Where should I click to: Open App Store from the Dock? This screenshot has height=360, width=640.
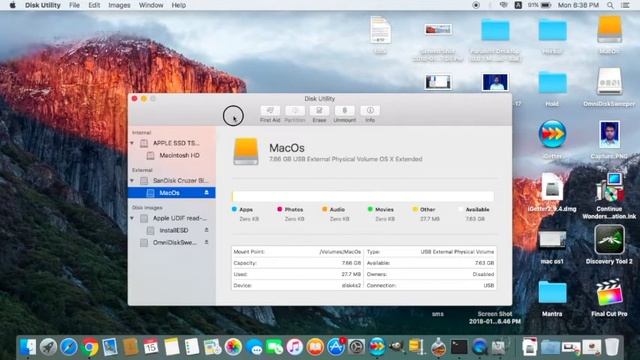(x=336, y=347)
